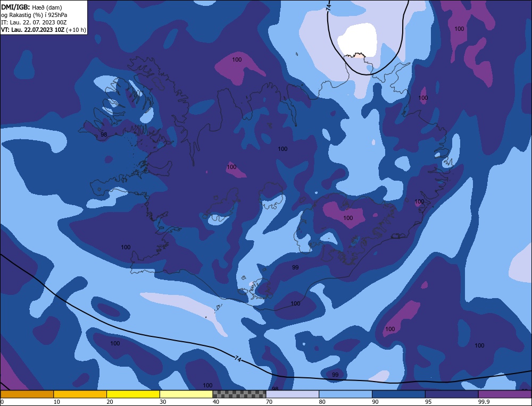Click the '99' value off the south coast
The width and height of the screenshot is (532, 406).
click(295, 267)
